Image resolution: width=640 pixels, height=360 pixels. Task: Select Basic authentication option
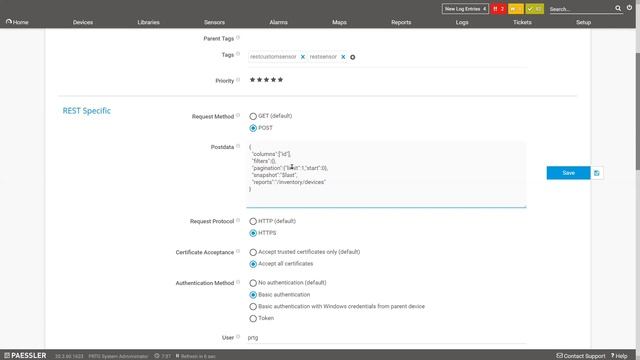tap(253, 295)
